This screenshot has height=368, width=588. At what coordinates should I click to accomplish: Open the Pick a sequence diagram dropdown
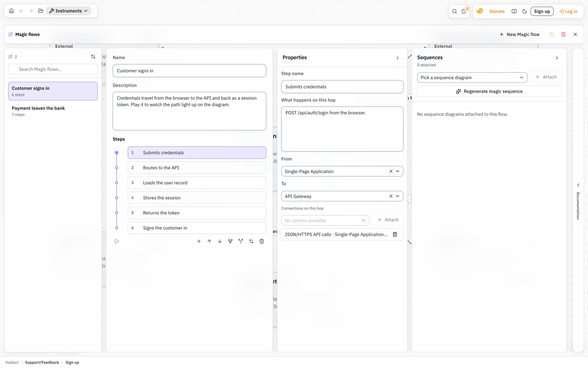[x=472, y=78]
